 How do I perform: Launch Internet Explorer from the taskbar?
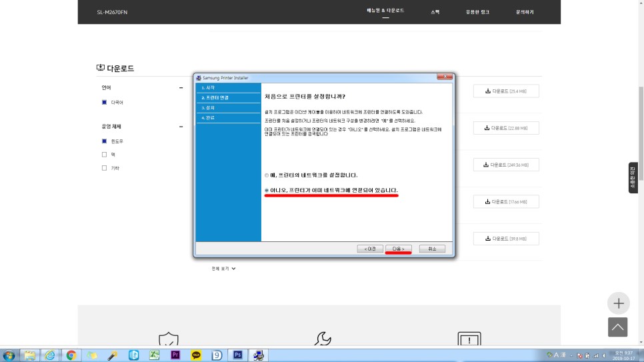pos(50,355)
